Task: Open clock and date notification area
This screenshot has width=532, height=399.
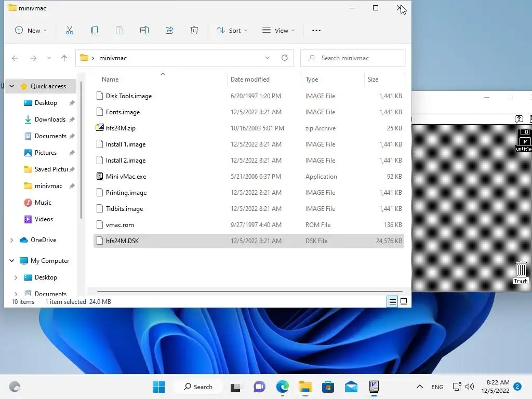Action: pyautogui.click(x=495, y=387)
